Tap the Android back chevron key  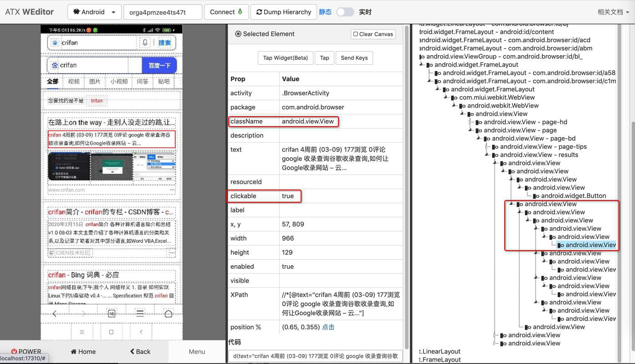point(141,332)
